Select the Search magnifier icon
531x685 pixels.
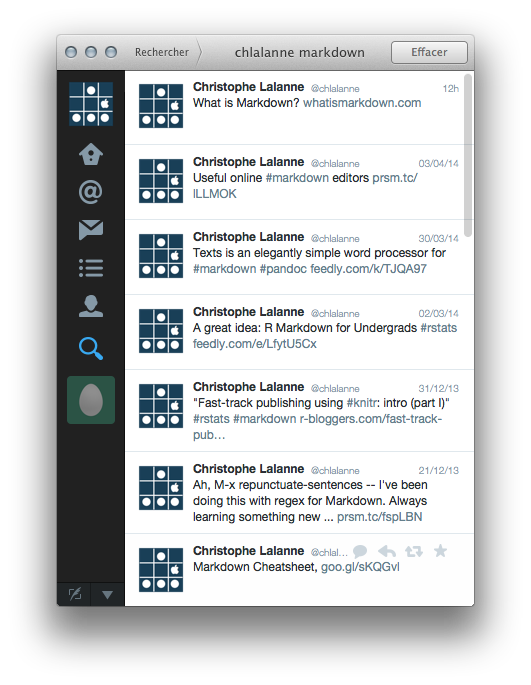(91, 348)
